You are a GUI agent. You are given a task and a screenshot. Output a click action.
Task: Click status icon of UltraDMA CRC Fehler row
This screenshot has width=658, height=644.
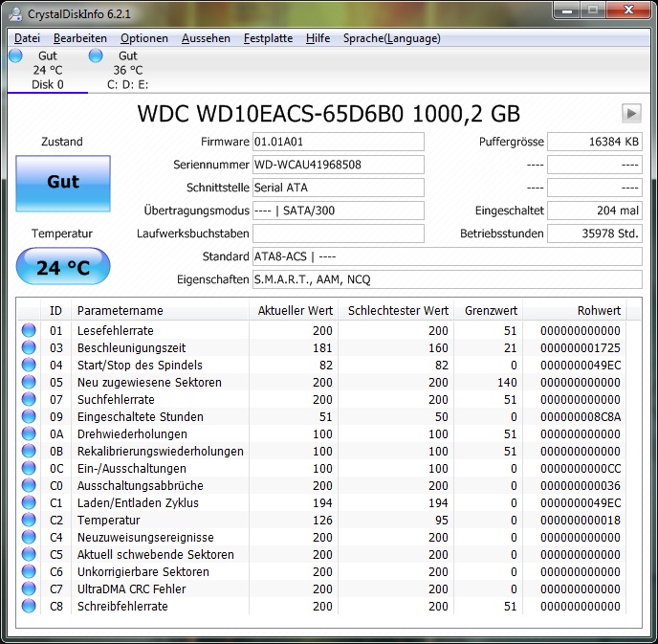(x=29, y=588)
